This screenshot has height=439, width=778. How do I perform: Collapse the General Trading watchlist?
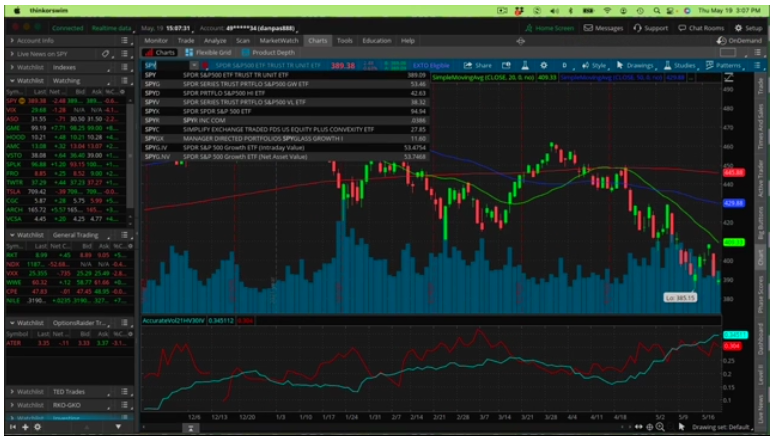tap(12, 235)
